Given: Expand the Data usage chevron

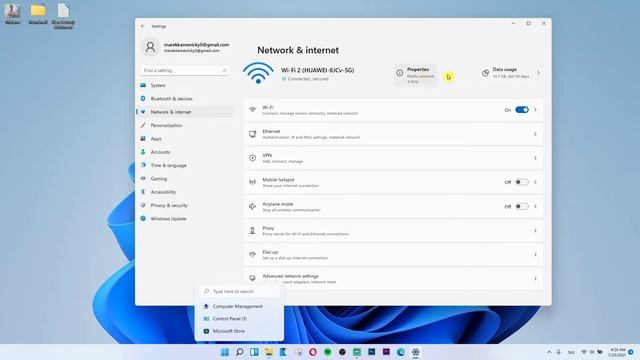Looking at the screenshot, I should coord(538,73).
